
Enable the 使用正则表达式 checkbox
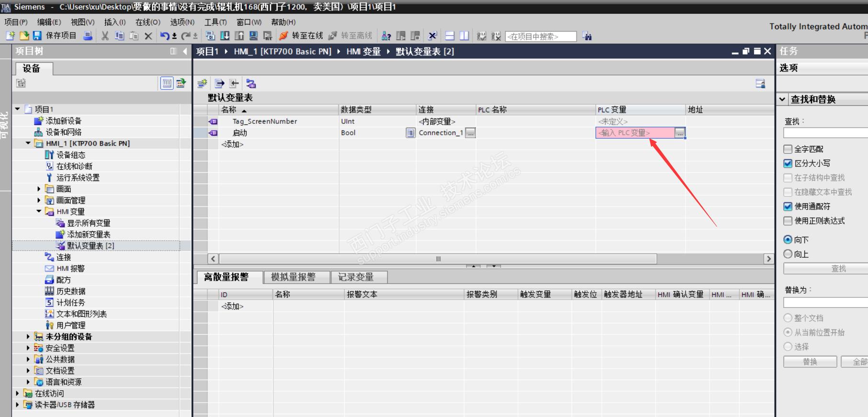pos(788,221)
